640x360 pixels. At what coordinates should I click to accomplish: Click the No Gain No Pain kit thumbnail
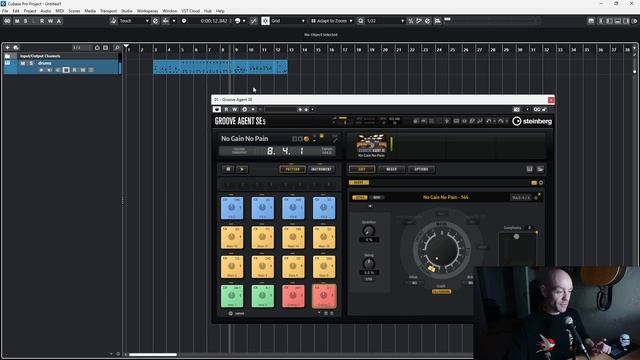(x=371, y=144)
